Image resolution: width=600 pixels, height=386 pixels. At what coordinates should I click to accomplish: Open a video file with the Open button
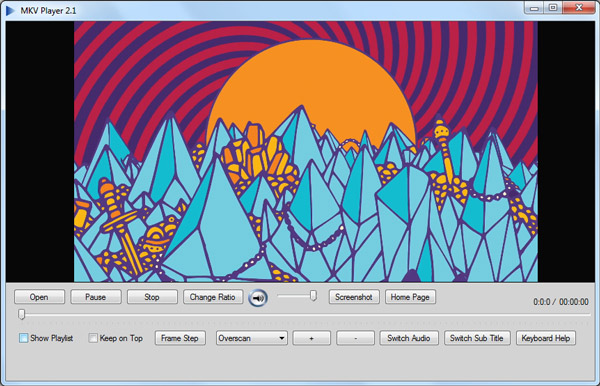tap(39, 297)
